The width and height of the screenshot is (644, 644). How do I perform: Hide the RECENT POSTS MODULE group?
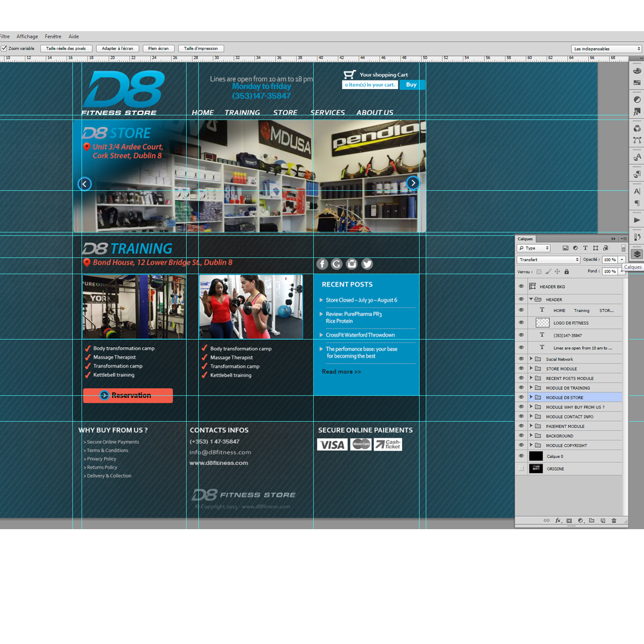click(x=521, y=378)
